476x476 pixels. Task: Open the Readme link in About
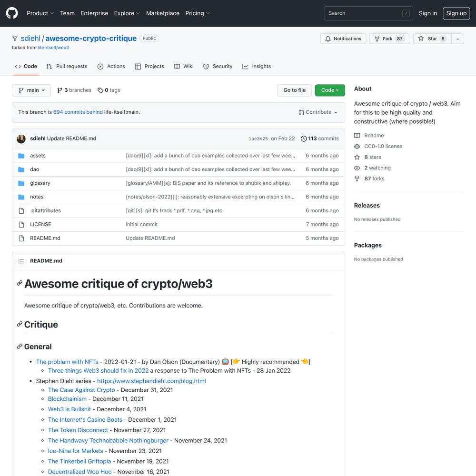tap(369, 135)
